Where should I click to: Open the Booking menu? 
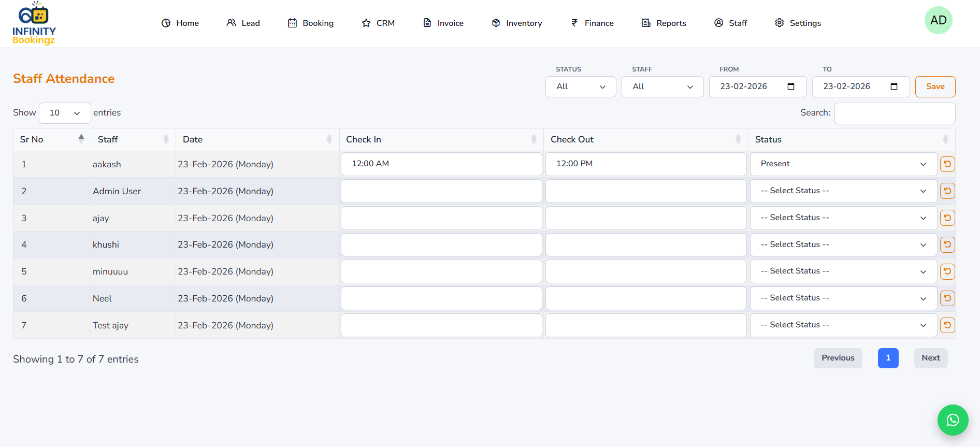[311, 23]
